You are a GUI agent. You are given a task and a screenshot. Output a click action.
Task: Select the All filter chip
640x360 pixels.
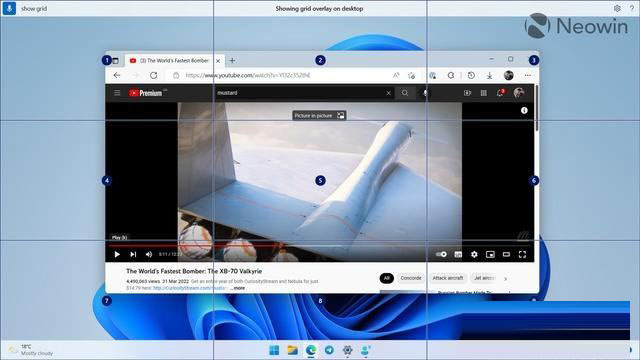click(x=387, y=278)
